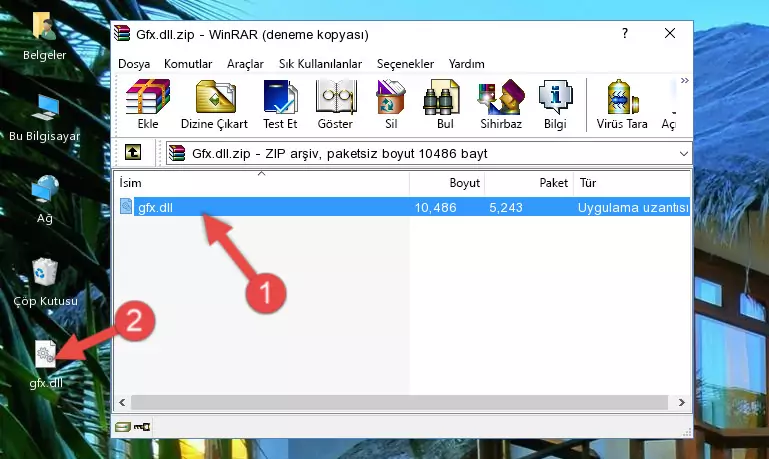769x459 pixels.
Task: Click the question mark help button
Action: coord(625,33)
